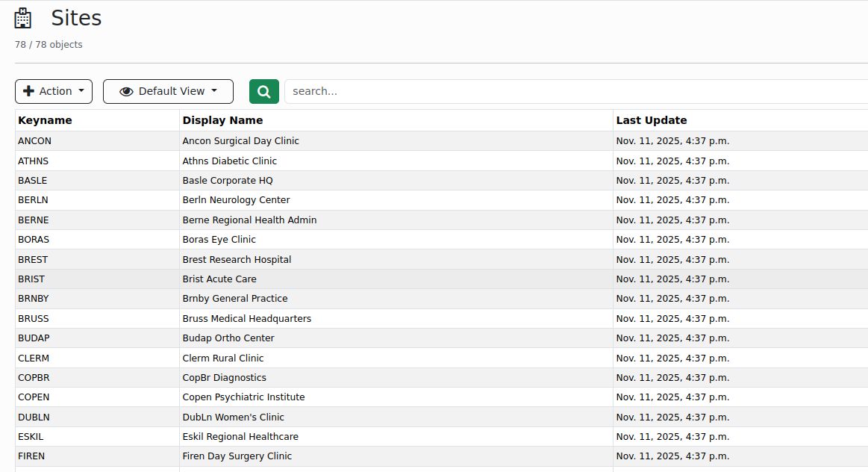Open Bruss Medical Headquarters site
This screenshot has width=868, height=472.
(x=246, y=319)
